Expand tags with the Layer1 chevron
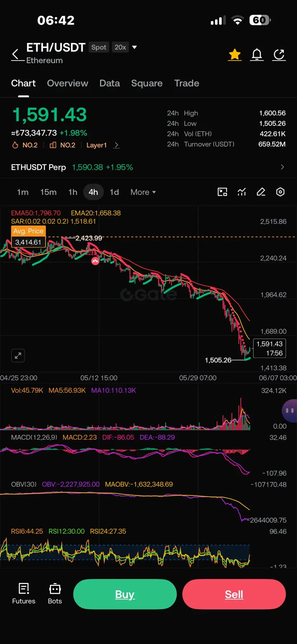Image resolution: width=297 pixels, height=644 pixels. (x=117, y=145)
